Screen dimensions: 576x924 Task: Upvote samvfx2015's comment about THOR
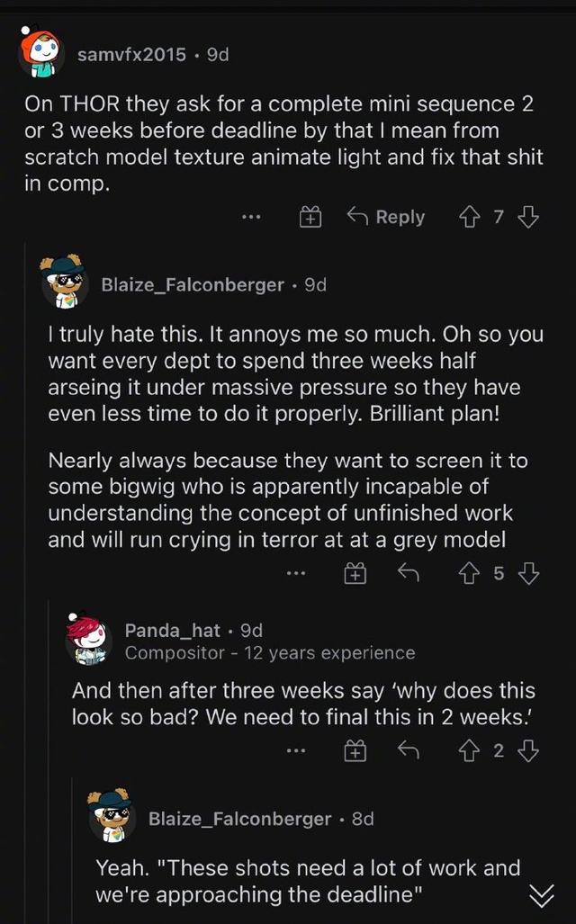(469, 218)
